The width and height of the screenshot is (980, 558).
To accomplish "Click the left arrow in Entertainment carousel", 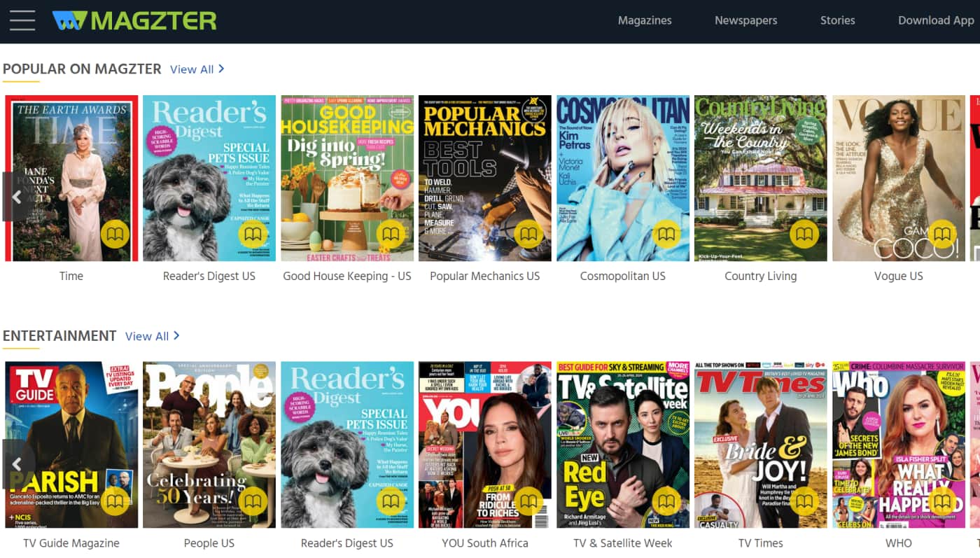I will [x=17, y=464].
